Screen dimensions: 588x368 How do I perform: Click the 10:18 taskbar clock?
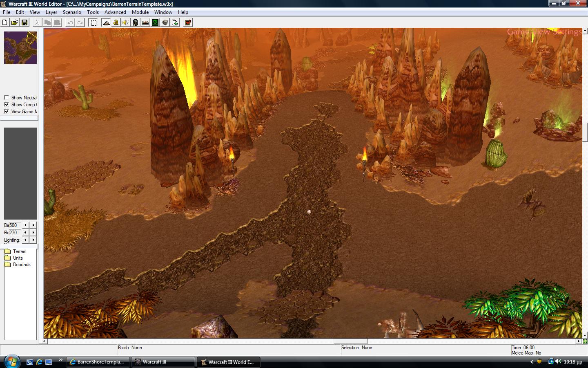(572, 362)
